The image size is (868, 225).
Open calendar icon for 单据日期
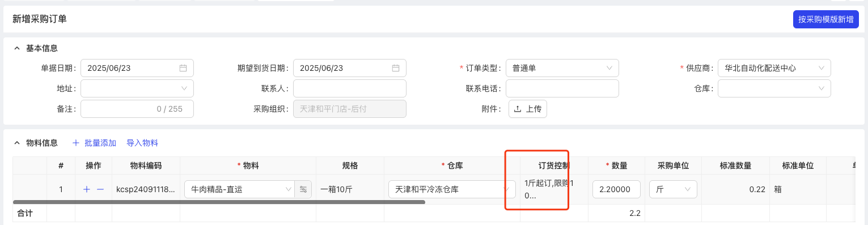click(183, 68)
